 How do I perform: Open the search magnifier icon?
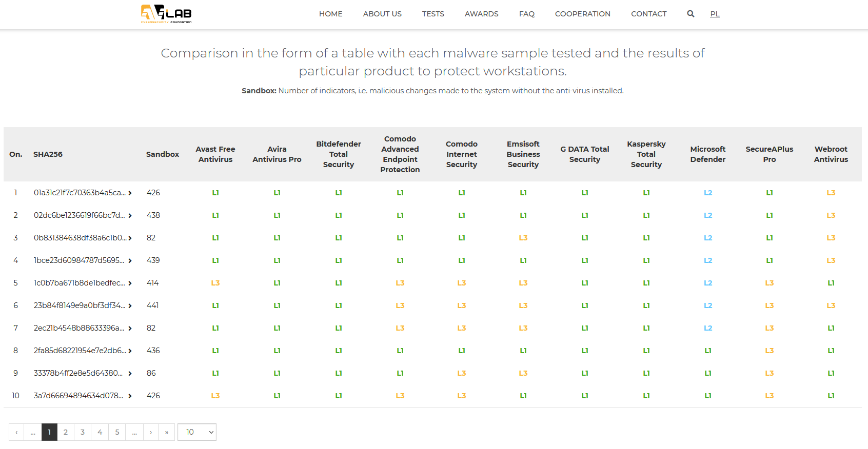coord(691,14)
